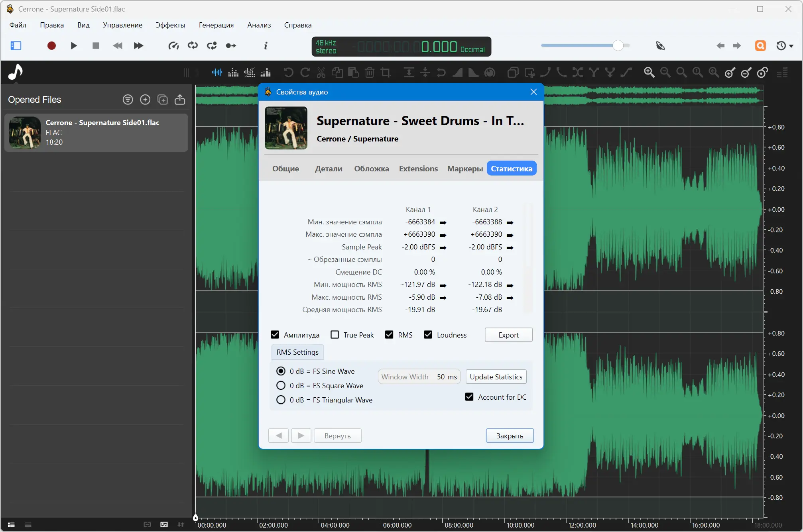Click the orange search icon
Viewport: 803px width, 532px height.
click(760, 46)
